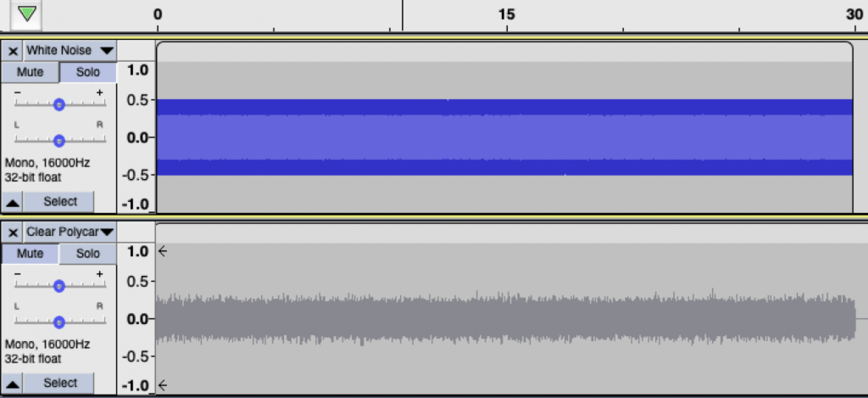The height and width of the screenshot is (398, 868).
Task: Click upper zoom arrow on Clear Polycar scale
Action: pos(162,252)
